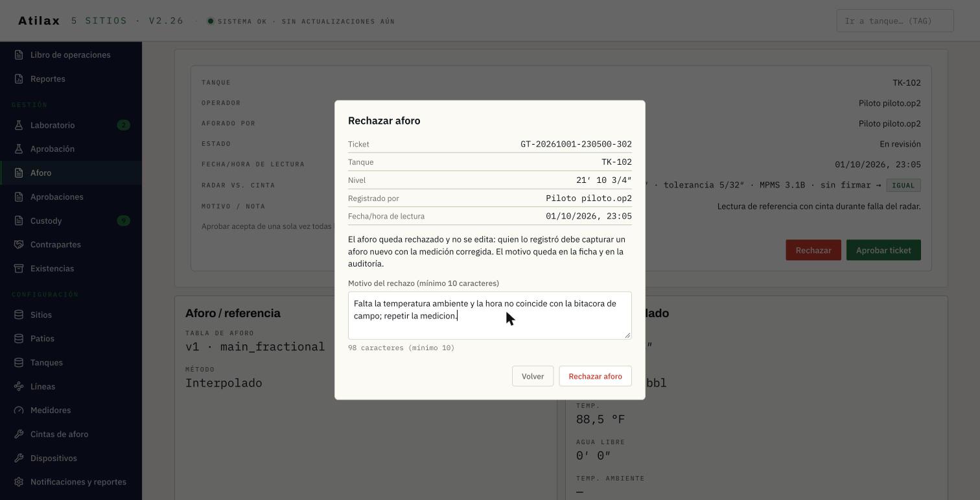Click the Aprobaciones document icon
980x500 pixels.
(19, 197)
